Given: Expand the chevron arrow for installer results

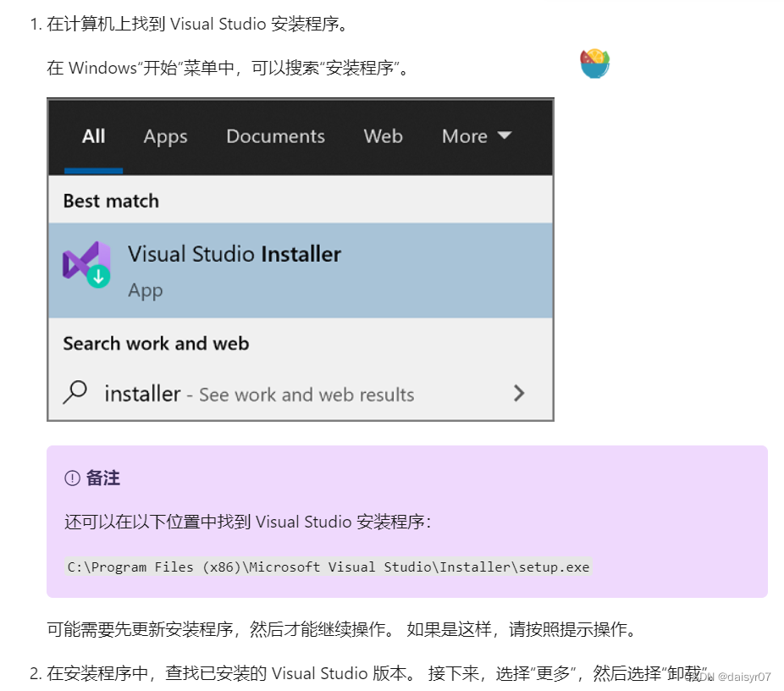Looking at the screenshot, I should pyautogui.click(x=519, y=394).
